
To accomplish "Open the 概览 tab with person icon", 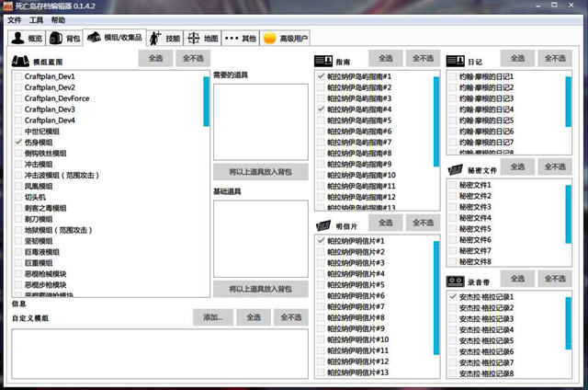I will click(x=27, y=38).
